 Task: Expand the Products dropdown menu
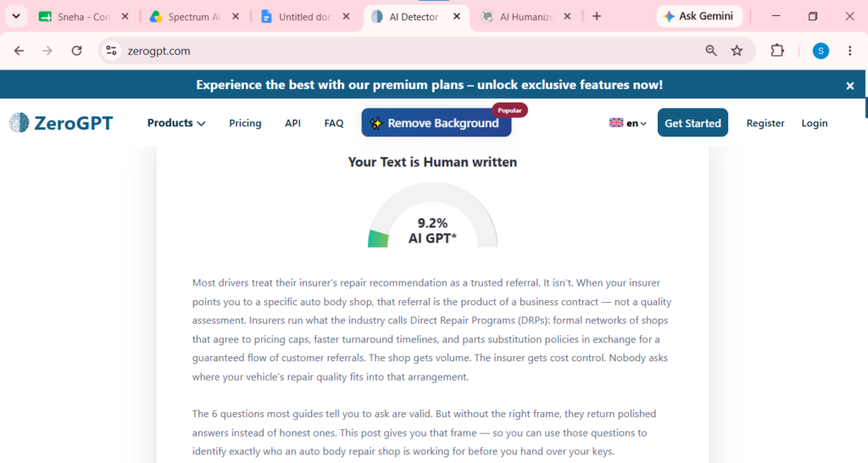pyautogui.click(x=176, y=123)
